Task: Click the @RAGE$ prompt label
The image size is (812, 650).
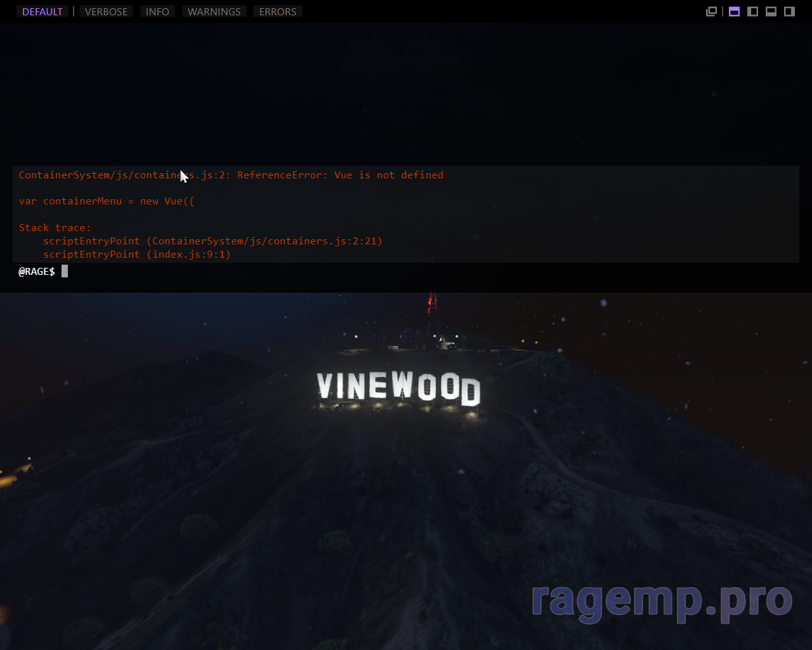Action: 37,272
